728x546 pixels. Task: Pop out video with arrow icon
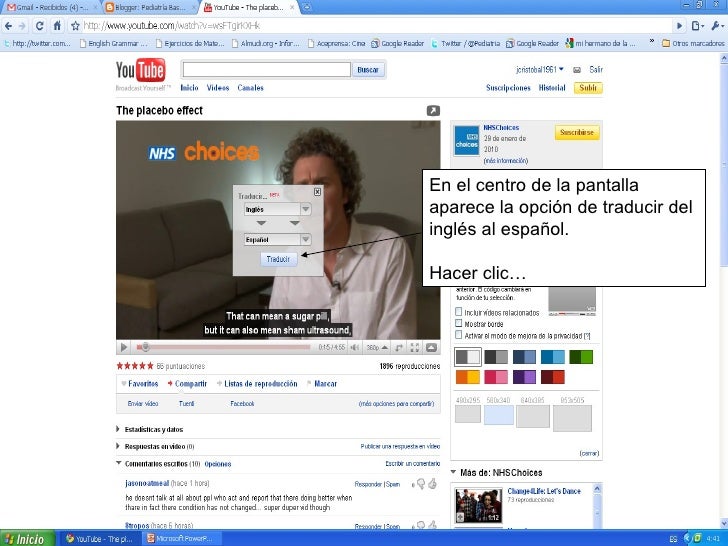[x=433, y=110]
